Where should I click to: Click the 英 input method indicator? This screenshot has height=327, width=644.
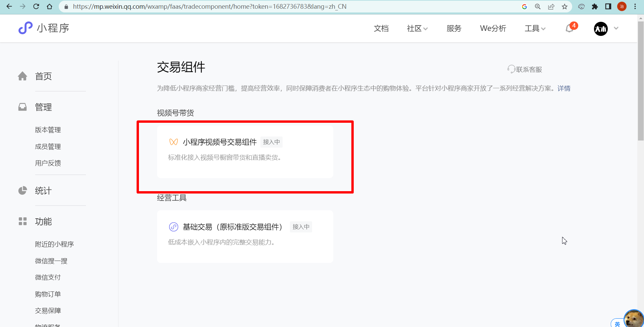click(x=617, y=324)
